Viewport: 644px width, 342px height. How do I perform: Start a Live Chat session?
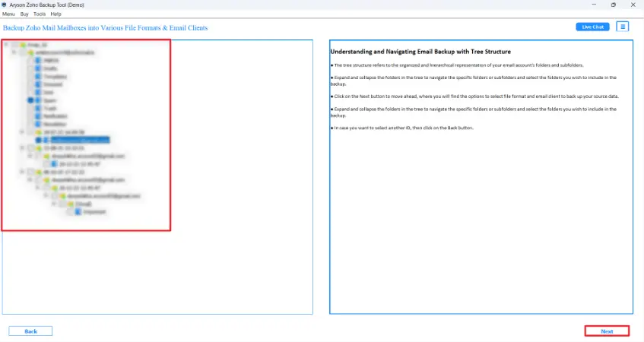pyautogui.click(x=592, y=27)
